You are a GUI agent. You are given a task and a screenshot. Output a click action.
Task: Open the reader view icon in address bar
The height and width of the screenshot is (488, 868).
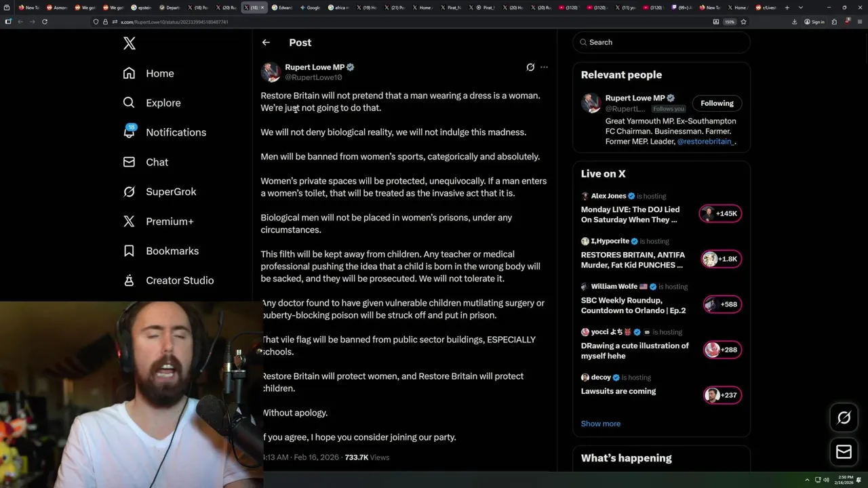pyautogui.click(x=716, y=22)
